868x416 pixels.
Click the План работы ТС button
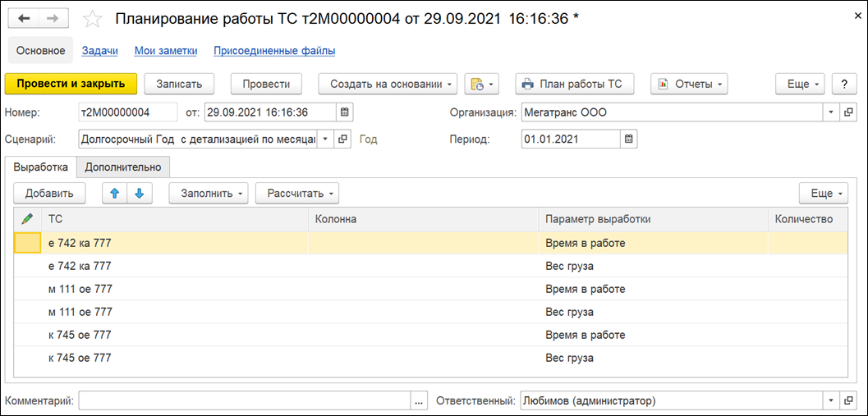click(573, 84)
